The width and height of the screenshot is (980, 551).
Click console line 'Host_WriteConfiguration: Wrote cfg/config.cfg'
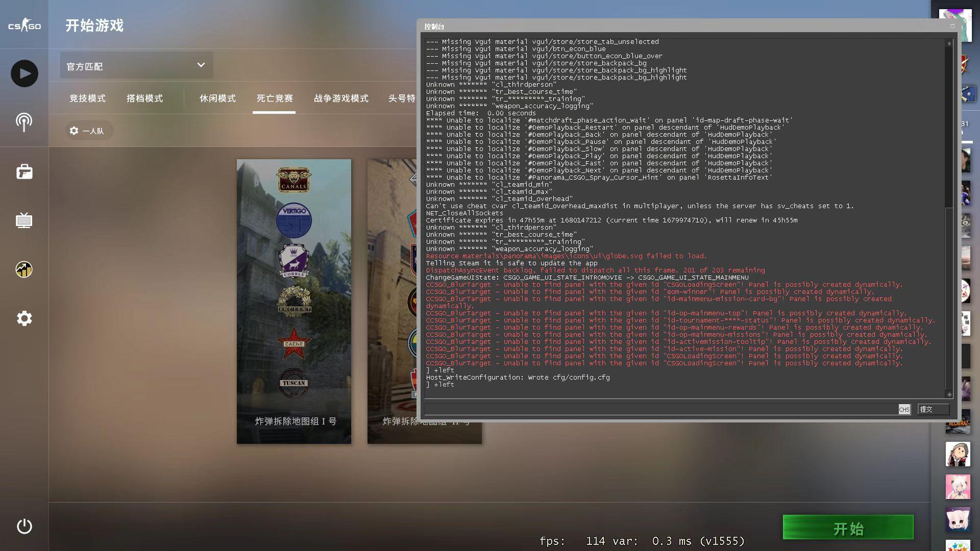(518, 378)
